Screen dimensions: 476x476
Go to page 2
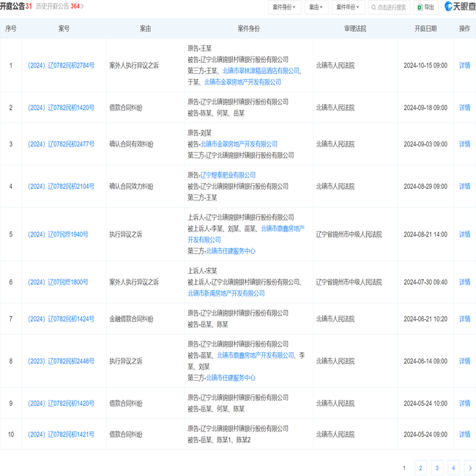coord(420,468)
